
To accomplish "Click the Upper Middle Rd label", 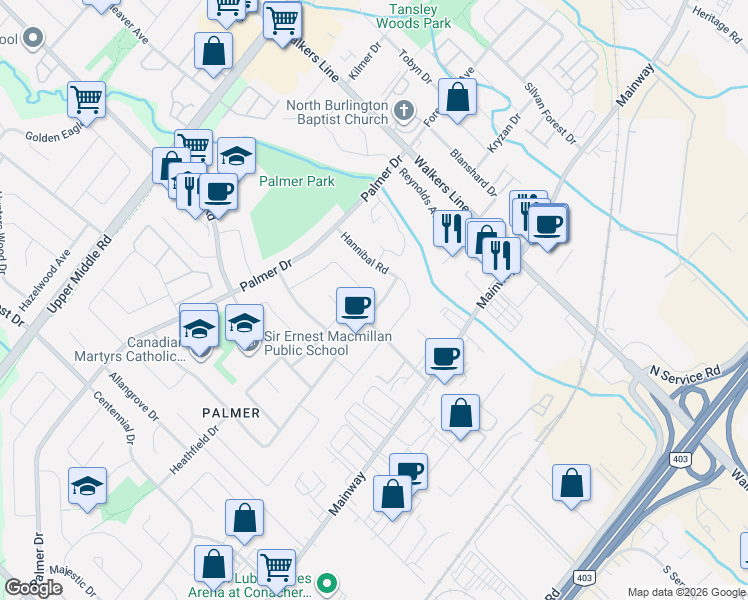I will point(79,274).
